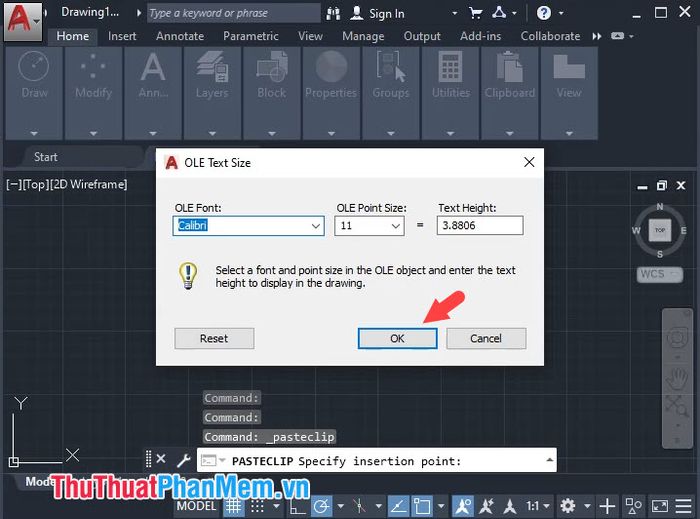Click the annotation monitor plus icon

click(x=607, y=506)
